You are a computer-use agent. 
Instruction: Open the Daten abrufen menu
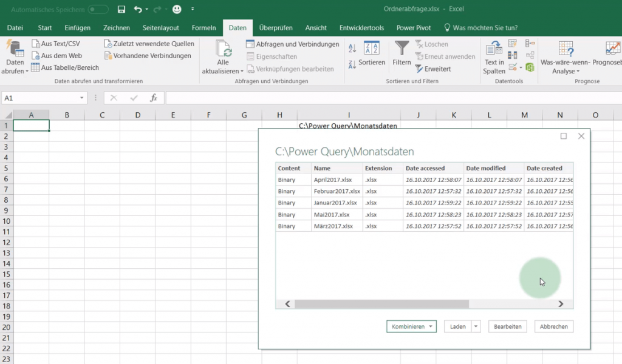15,58
